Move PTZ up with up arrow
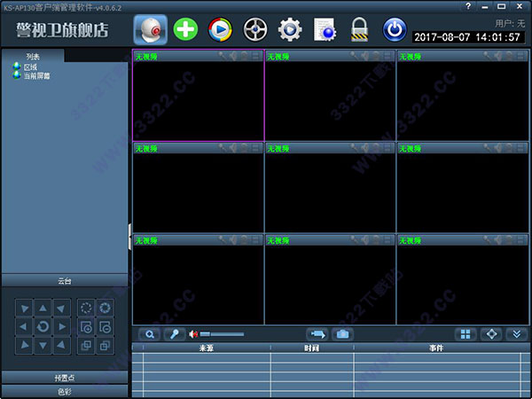Image resolution: width=532 pixels, height=399 pixels. pyautogui.click(x=43, y=308)
